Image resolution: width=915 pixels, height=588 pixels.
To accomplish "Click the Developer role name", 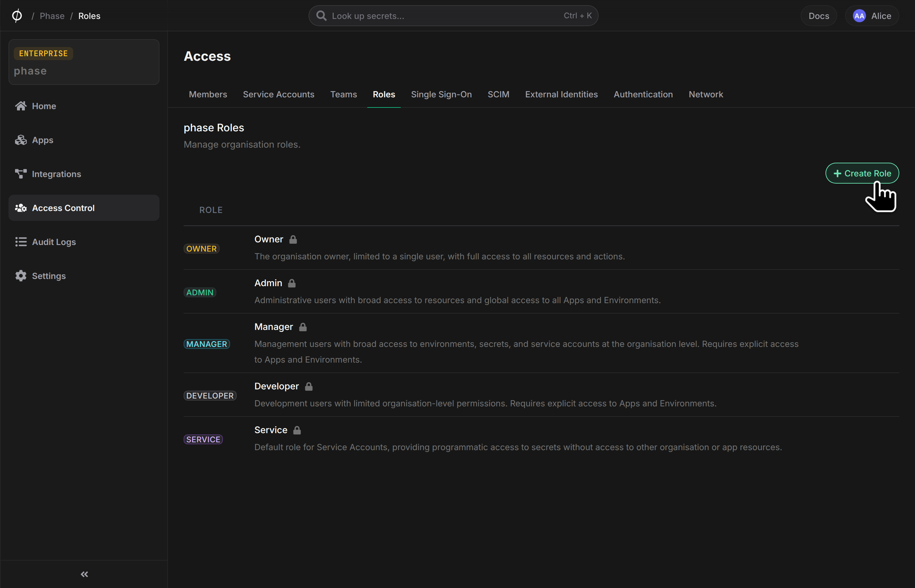I will [x=276, y=386].
